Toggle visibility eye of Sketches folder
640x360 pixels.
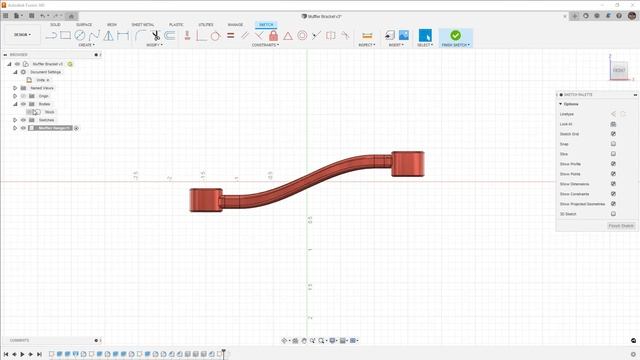[23, 120]
